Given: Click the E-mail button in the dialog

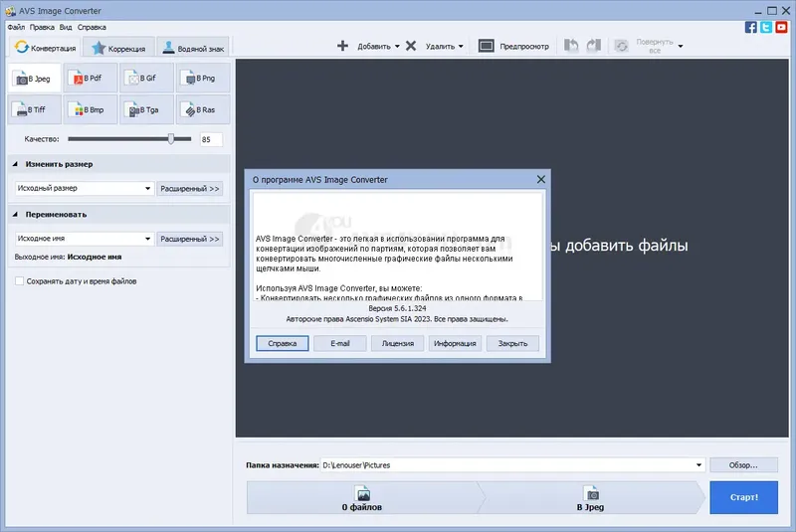Looking at the screenshot, I should [x=340, y=343].
